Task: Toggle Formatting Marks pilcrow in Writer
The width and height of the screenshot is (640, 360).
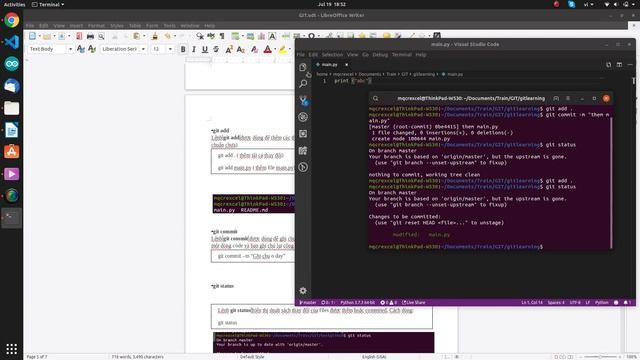Action: 222,36
